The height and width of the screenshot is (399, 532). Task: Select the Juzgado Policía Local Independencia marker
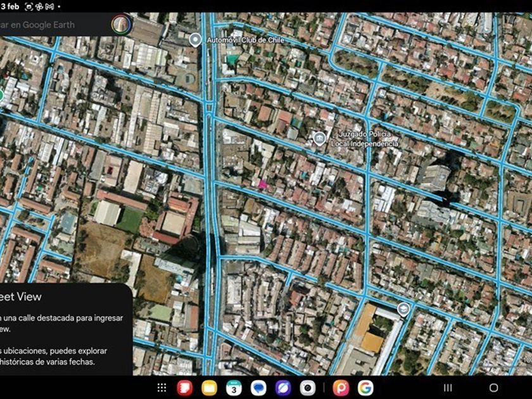320,138
